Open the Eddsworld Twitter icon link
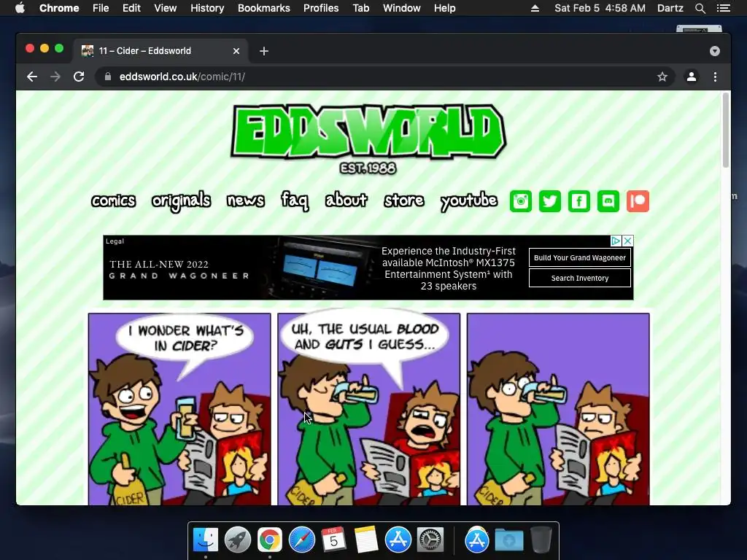This screenshot has height=560, width=747. click(550, 201)
